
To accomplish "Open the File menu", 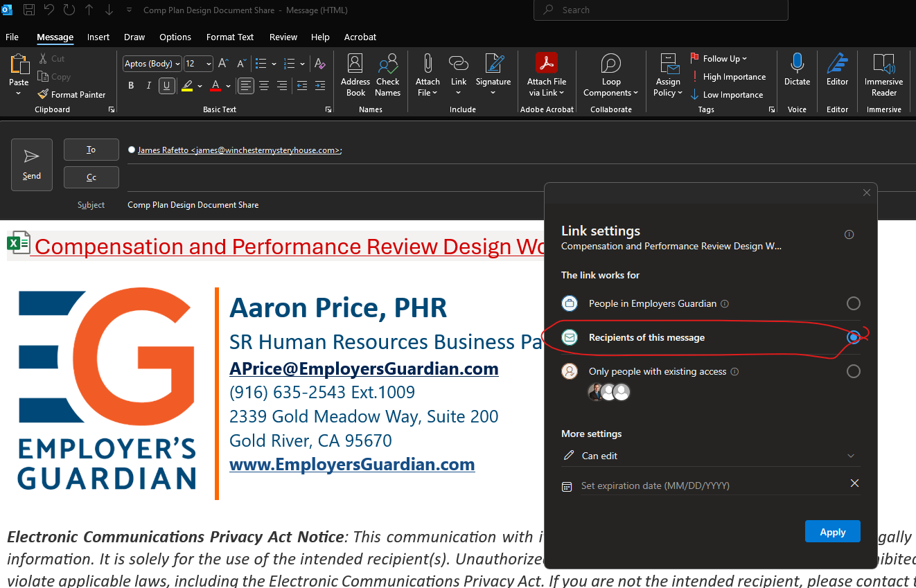I will coord(12,37).
